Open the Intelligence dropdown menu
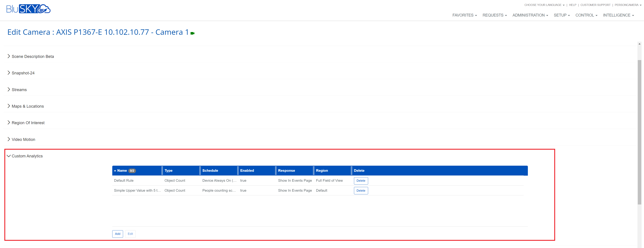 tap(618, 15)
